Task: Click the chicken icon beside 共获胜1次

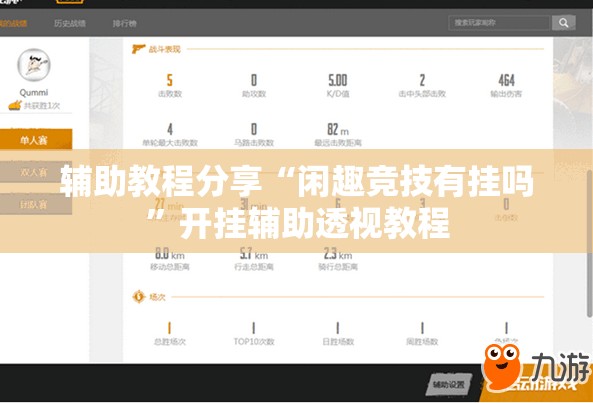Action: (x=15, y=105)
